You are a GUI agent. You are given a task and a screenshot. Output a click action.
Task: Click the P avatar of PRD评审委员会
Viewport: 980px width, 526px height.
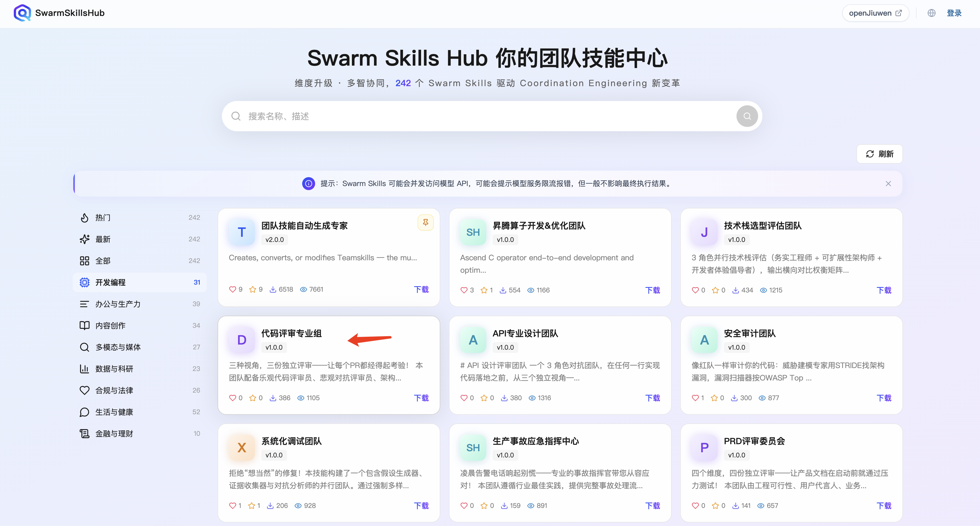(704, 448)
